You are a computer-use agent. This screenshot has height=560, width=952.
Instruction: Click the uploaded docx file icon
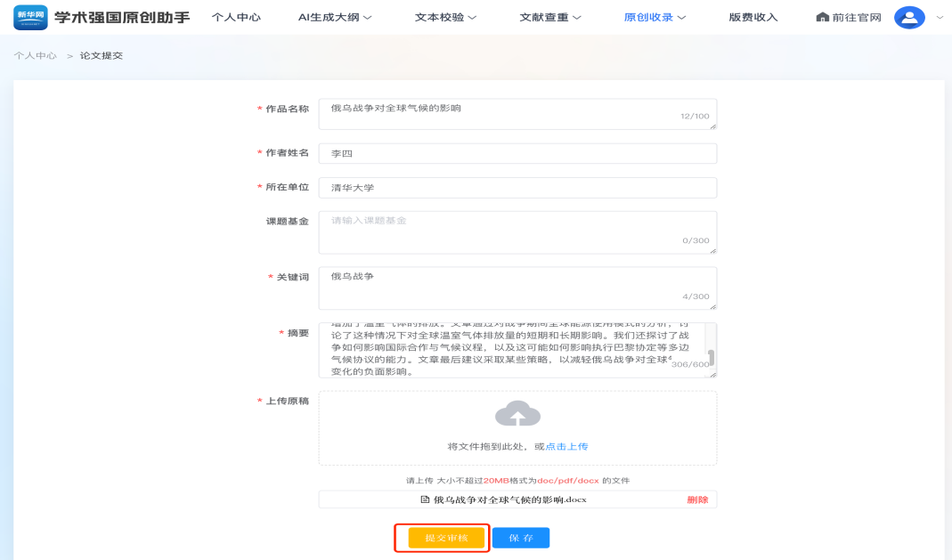(426, 499)
